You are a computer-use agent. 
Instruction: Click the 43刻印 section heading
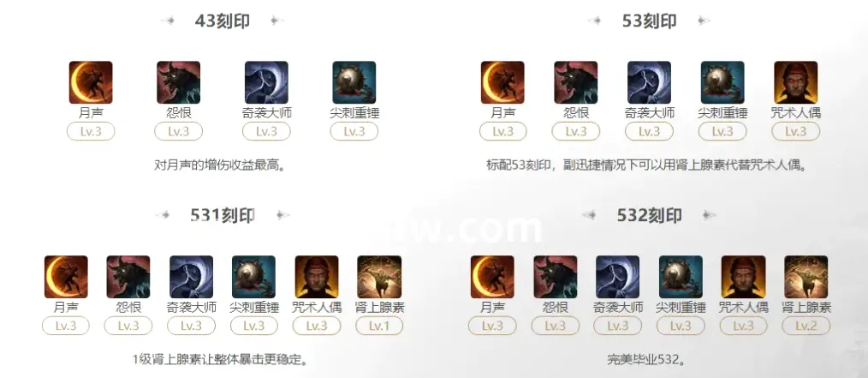[223, 21]
